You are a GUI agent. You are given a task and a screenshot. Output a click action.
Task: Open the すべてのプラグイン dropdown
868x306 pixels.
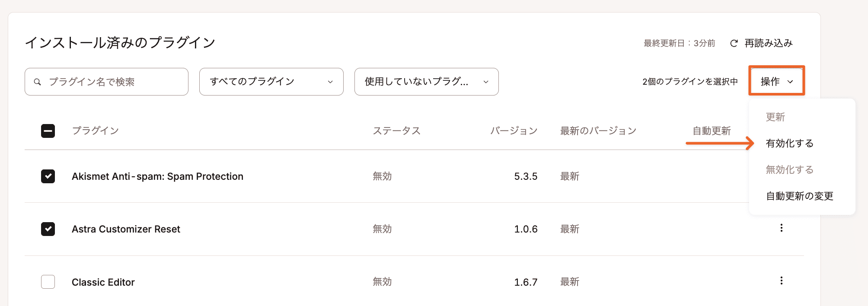coord(271,82)
